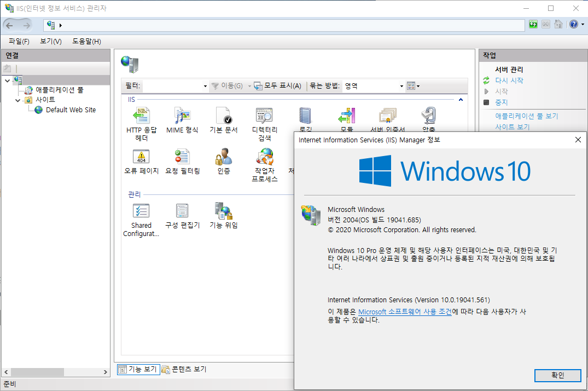Screen dimensions: 588x391
Task: Click the address bar path field
Action: pyautogui.click(x=284, y=26)
